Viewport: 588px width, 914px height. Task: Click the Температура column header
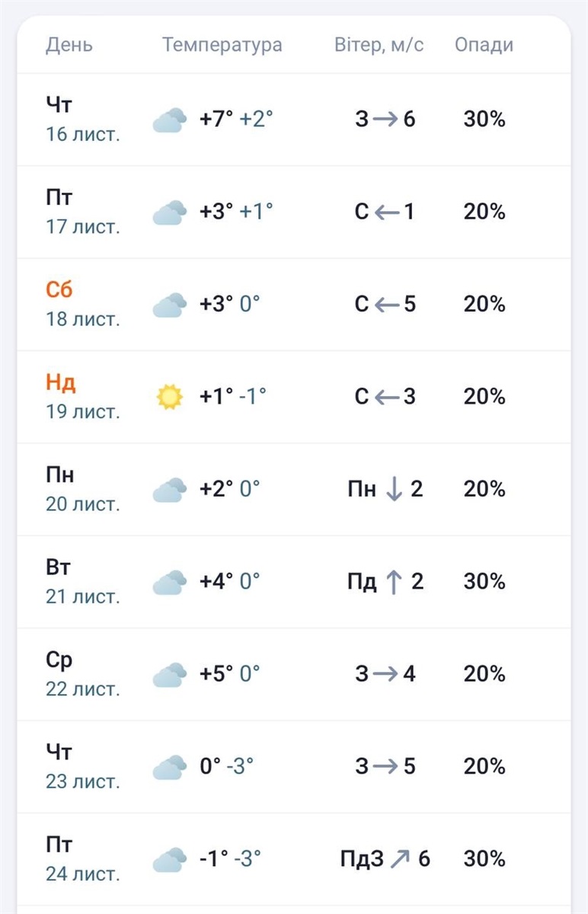point(222,45)
